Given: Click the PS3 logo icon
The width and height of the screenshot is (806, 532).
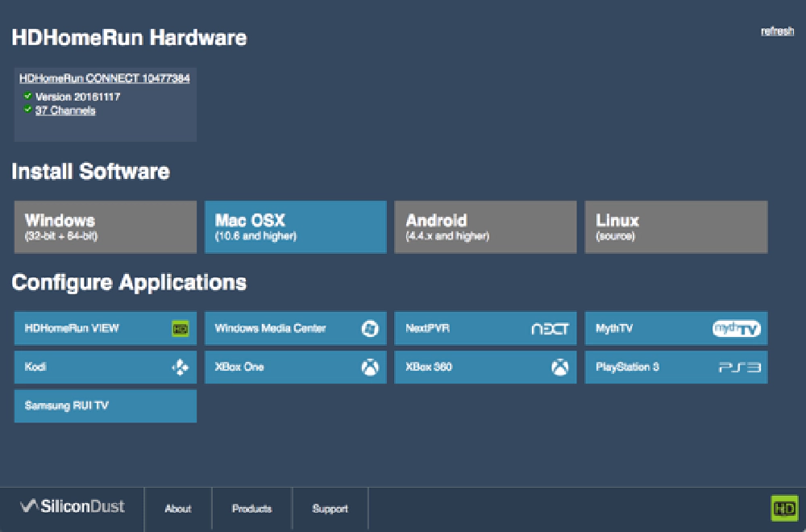Looking at the screenshot, I should (x=739, y=367).
